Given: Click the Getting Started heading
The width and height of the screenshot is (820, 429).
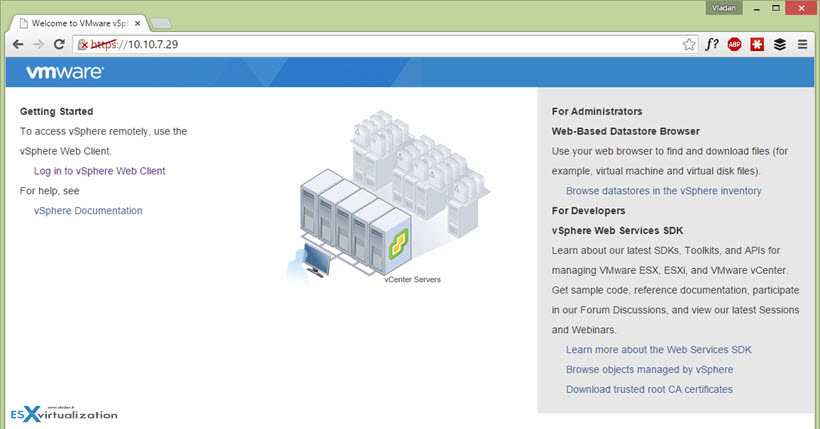Looking at the screenshot, I should point(56,111).
